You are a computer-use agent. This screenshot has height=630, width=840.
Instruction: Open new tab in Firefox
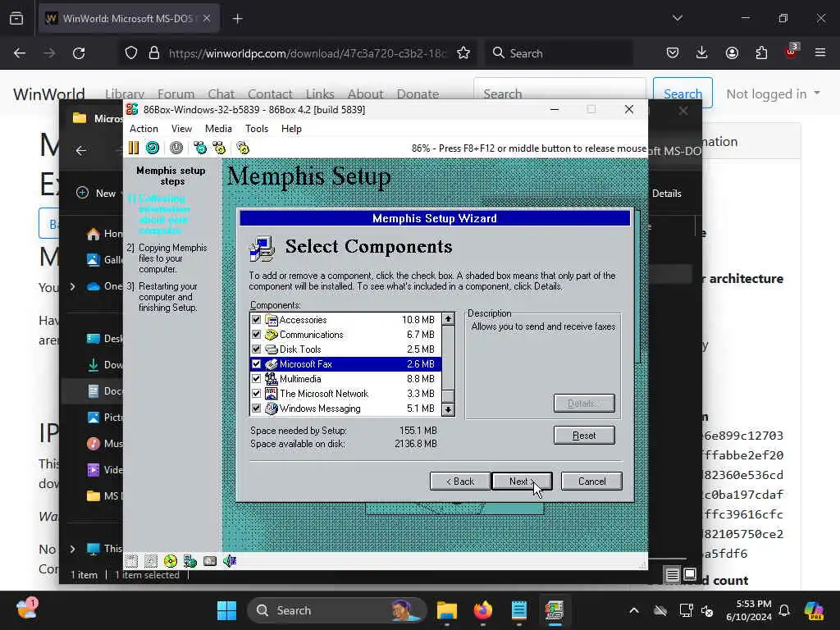237,19
